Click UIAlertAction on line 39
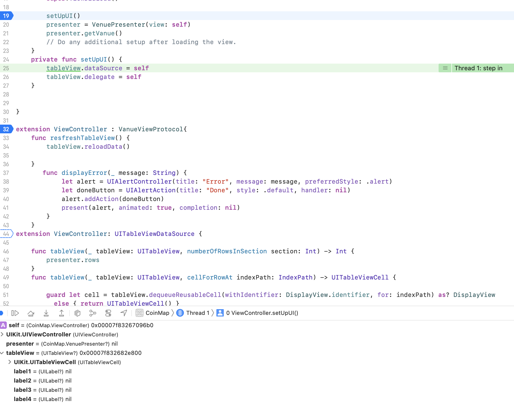 151,190
